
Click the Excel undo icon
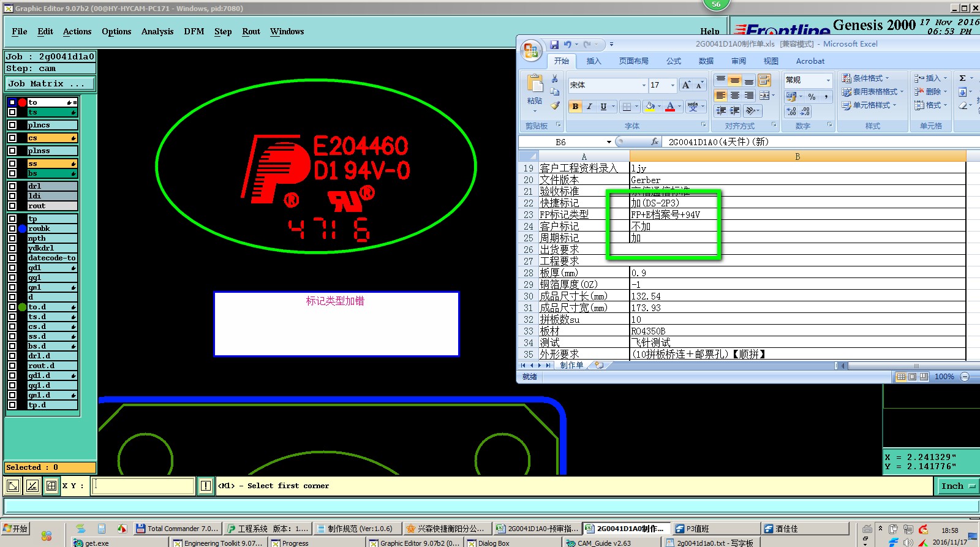(x=568, y=44)
